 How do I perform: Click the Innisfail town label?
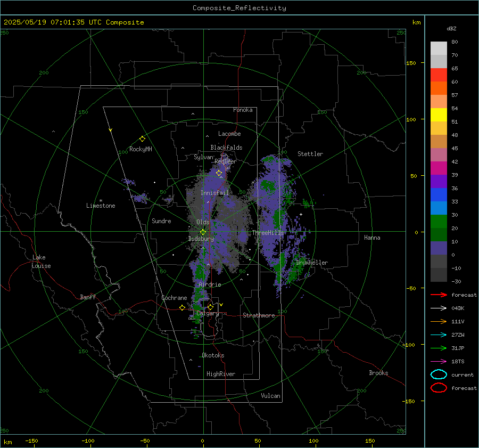(x=215, y=193)
